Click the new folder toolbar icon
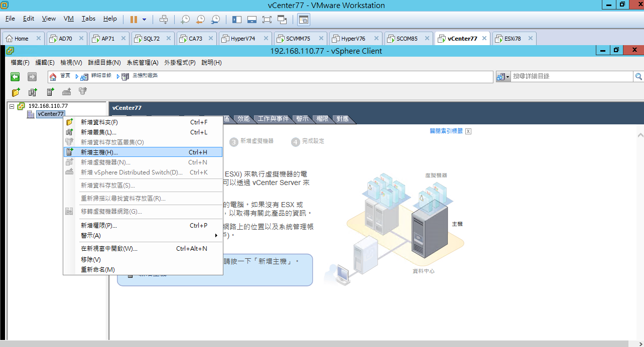This screenshot has width=644, height=347. pyautogui.click(x=16, y=92)
